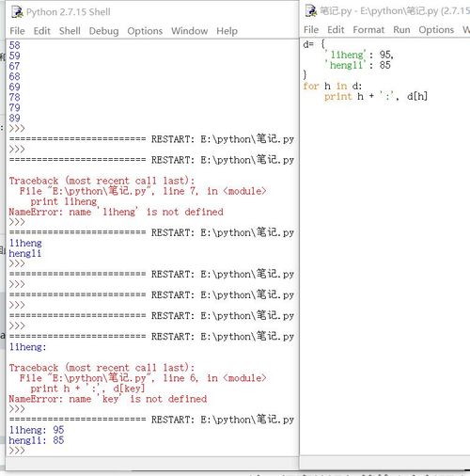
Task: Click 'print liheng' traceback source line
Action: tap(64, 201)
